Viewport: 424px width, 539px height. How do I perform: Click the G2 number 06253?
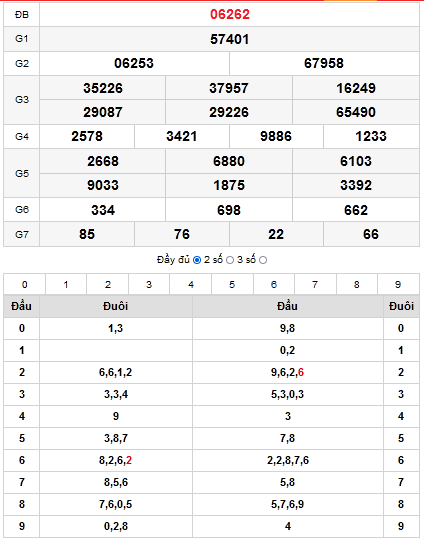coord(134,63)
